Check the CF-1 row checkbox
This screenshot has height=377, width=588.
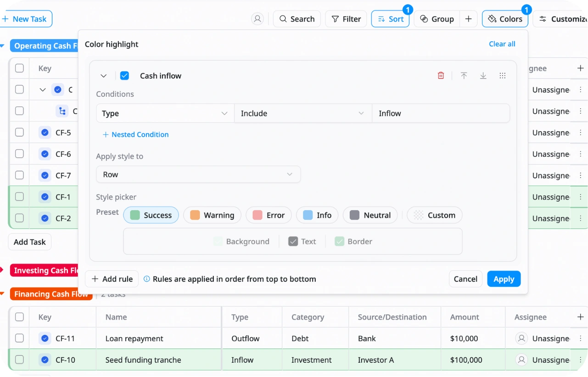coord(19,197)
